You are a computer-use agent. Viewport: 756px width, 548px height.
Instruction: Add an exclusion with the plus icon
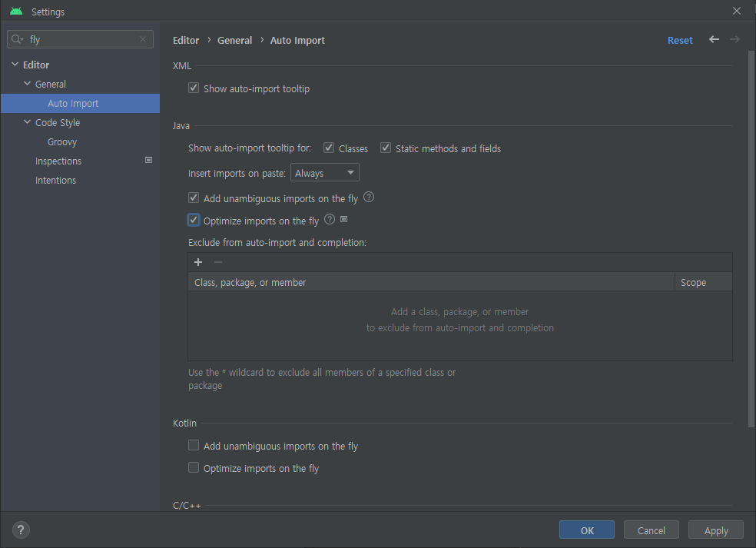[198, 262]
